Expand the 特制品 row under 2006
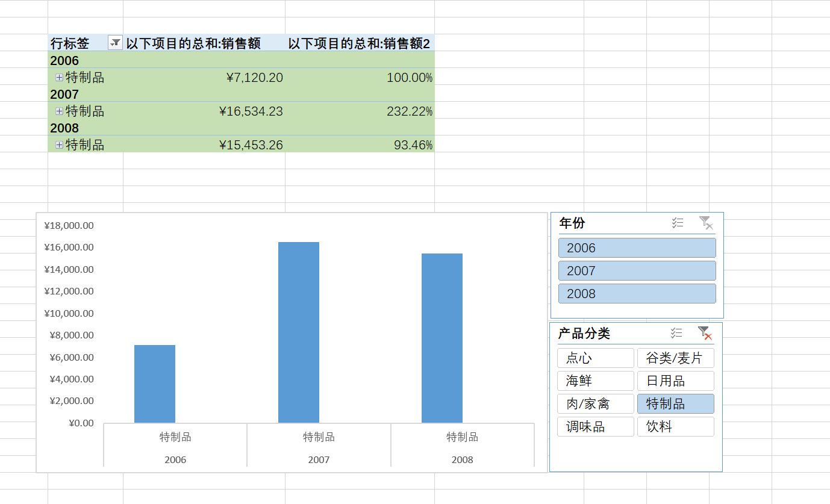Image resolution: width=830 pixels, height=504 pixels. (x=59, y=77)
